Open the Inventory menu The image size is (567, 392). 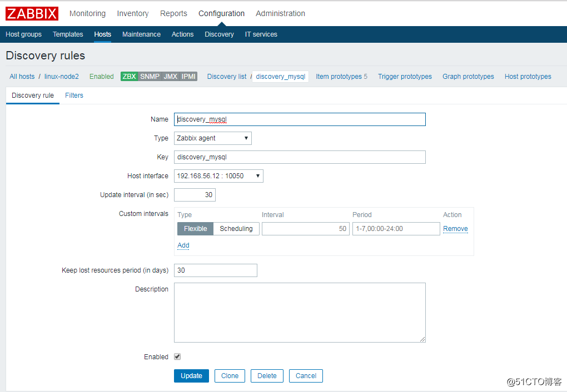(133, 13)
